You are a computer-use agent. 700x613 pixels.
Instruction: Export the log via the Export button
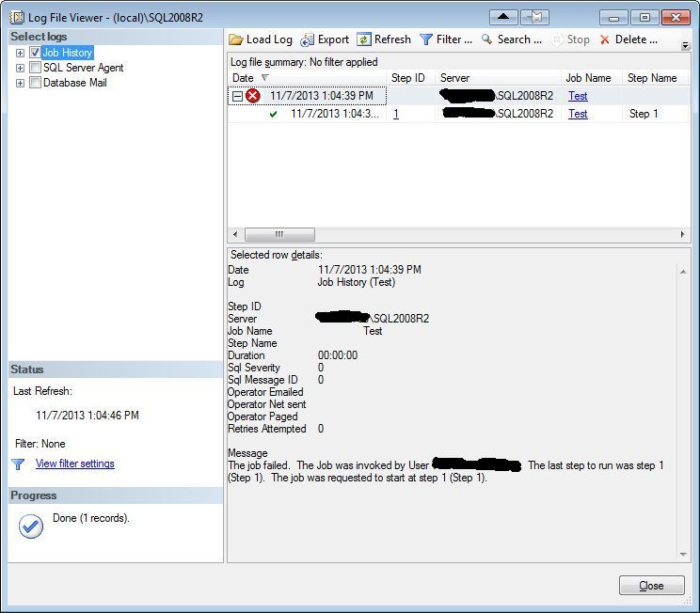pos(325,39)
